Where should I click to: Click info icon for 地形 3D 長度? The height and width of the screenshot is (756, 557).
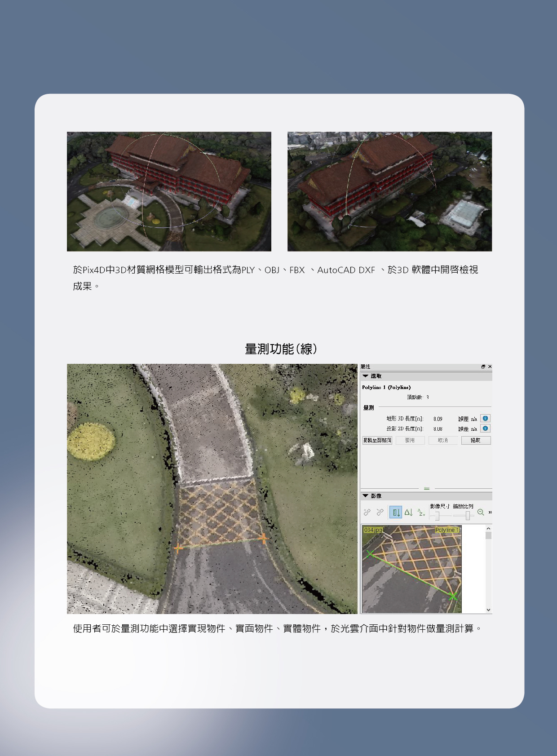click(x=485, y=418)
